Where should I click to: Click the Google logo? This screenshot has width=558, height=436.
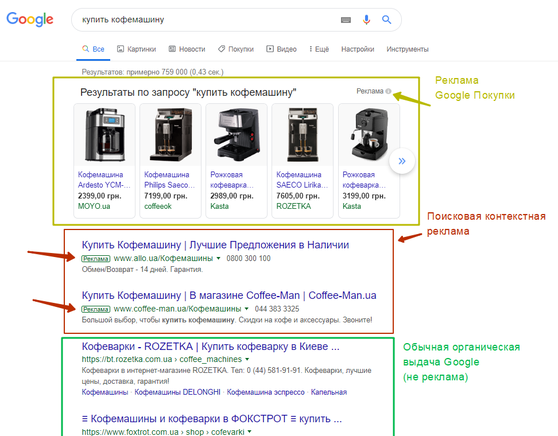coord(30,19)
